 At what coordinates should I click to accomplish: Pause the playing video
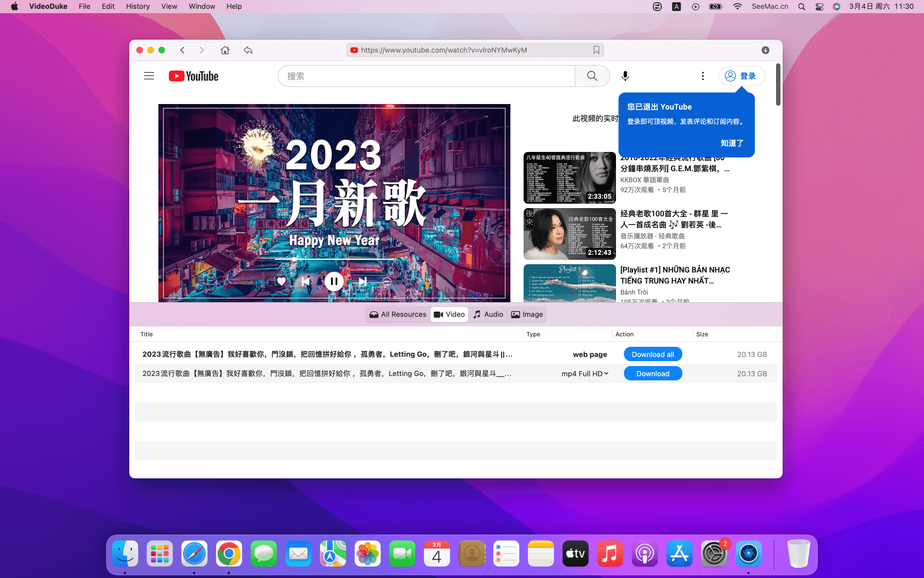click(x=334, y=281)
